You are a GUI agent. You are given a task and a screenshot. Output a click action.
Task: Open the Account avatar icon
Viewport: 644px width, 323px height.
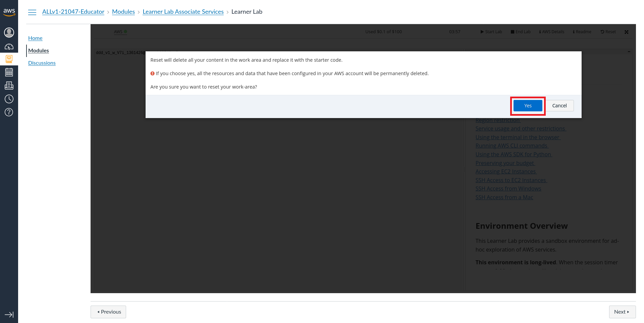pyautogui.click(x=9, y=33)
